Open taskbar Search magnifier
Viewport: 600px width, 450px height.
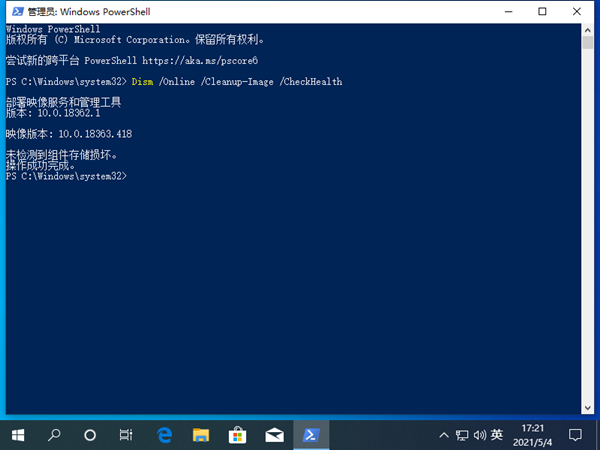54,435
